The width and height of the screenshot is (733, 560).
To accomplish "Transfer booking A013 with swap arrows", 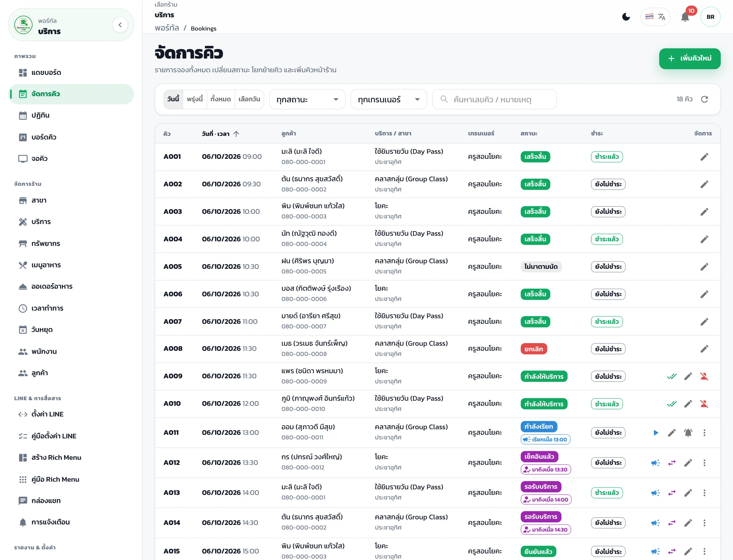I will pyautogui.click(x=672, y=493).
